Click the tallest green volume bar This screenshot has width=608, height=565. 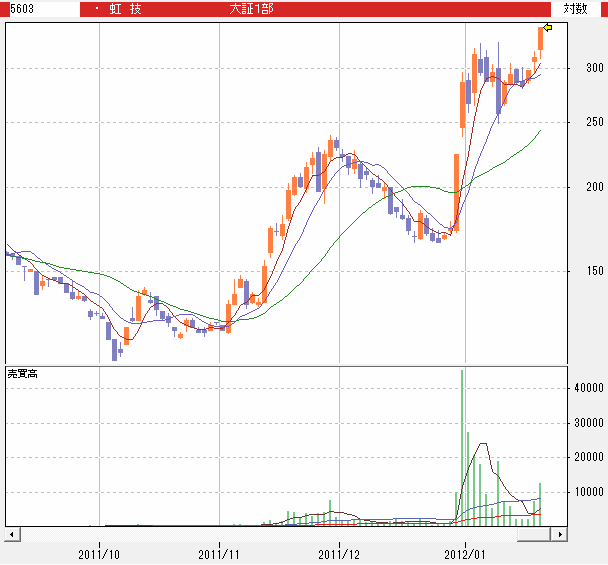(x=462, y=448)
